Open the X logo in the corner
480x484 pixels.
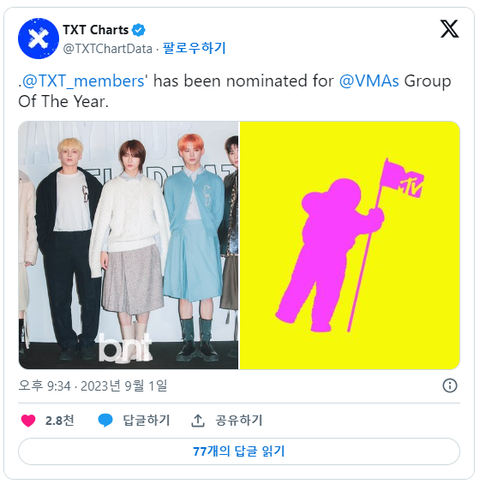click(449, 29)
